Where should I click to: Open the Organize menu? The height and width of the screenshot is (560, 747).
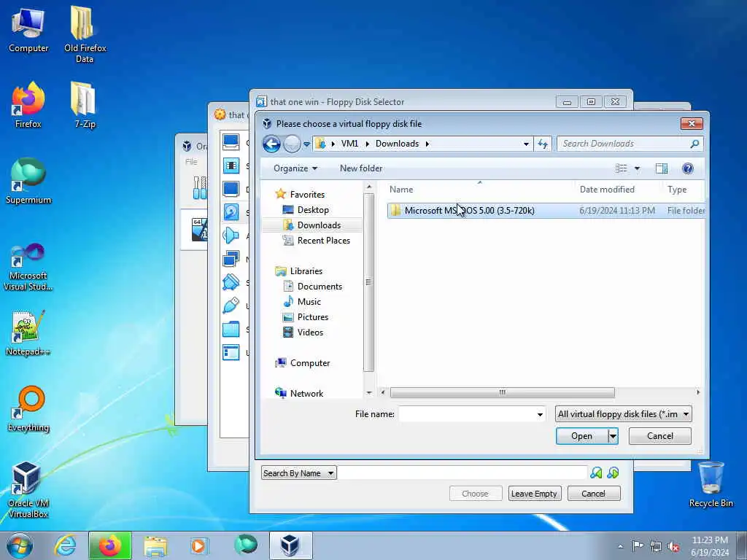295,168
